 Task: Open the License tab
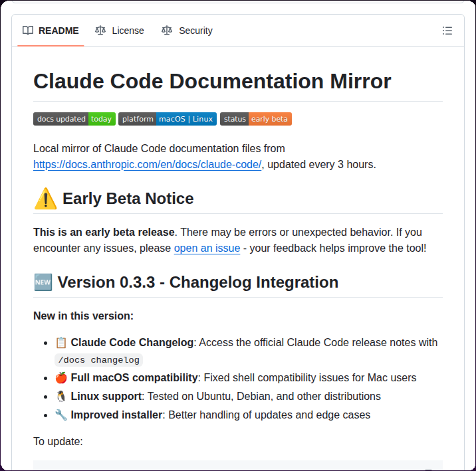click(120, 31)
